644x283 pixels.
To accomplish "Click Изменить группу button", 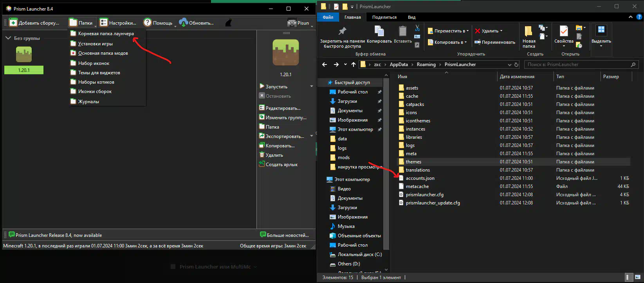I will tap(283, 117).
